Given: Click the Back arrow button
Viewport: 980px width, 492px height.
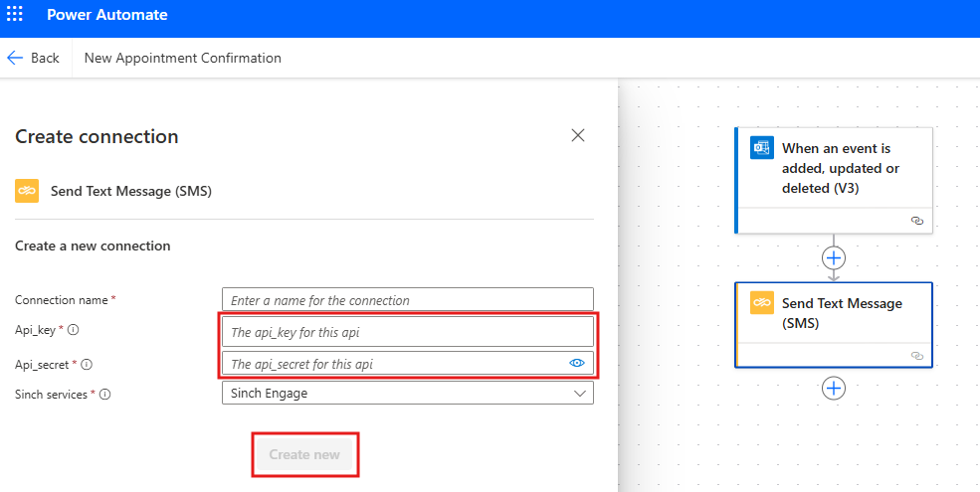Looking at the screenshot, I should coord(33,58).
